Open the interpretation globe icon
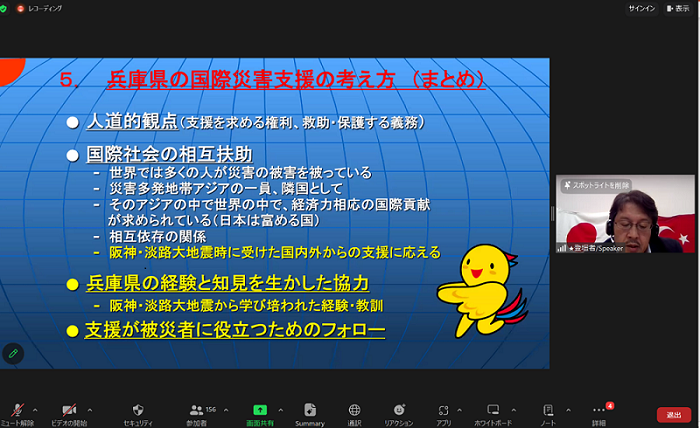 pos(354,410)
